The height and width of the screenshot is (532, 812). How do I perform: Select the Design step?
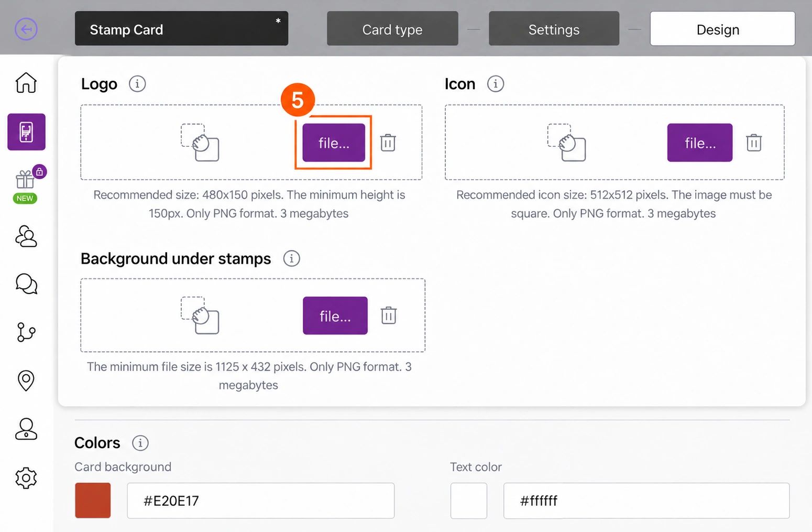click(722, 29)
